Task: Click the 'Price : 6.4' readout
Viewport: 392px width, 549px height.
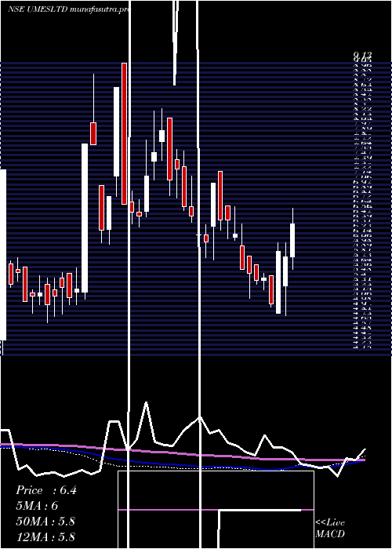Action: (x=45, y=490)
